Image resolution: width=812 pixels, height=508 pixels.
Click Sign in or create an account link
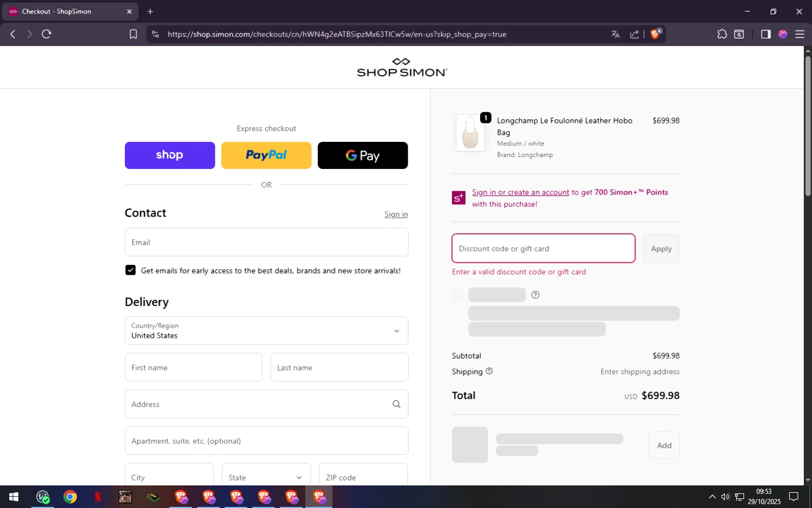pyautogui.click(x=520, y=192)
